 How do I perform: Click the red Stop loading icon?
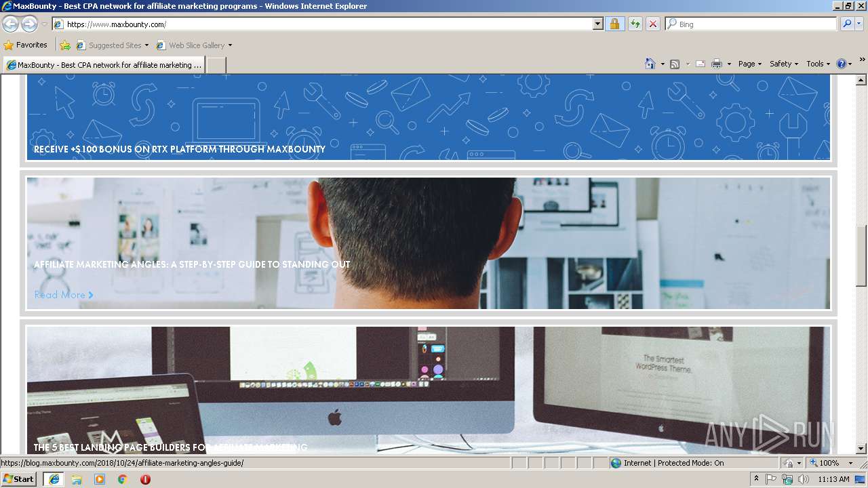coord(652,24)
